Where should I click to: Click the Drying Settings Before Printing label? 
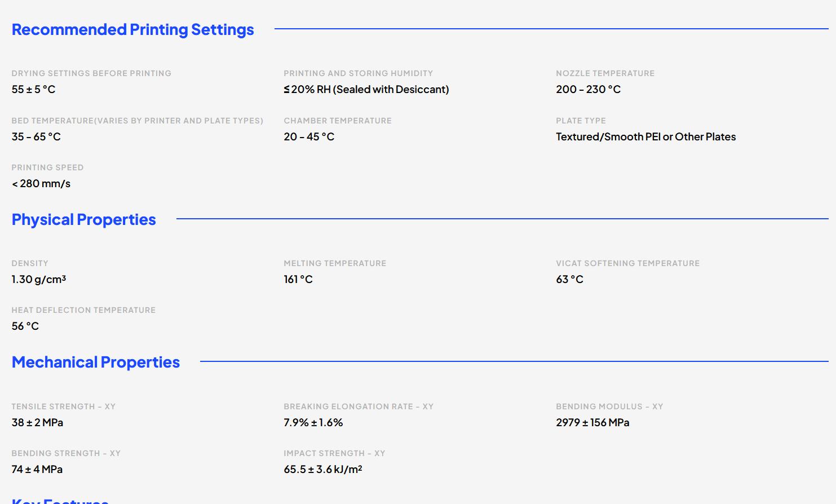[x=91, y=73]
